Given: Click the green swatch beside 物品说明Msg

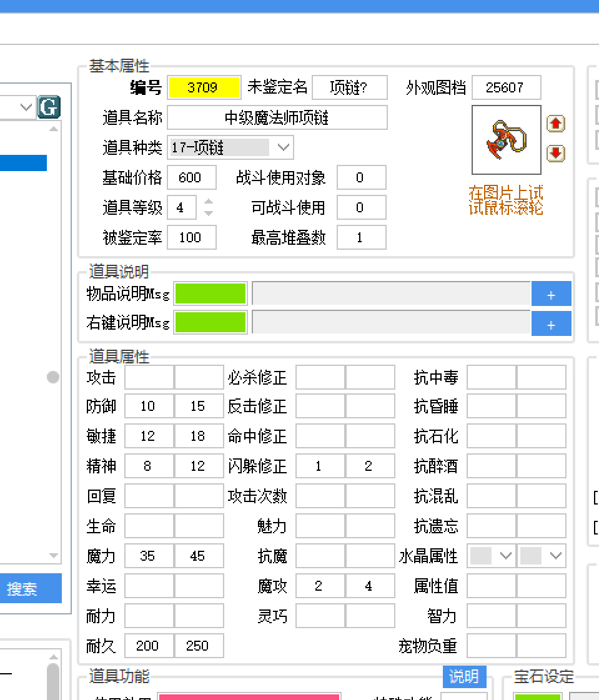Looking at the screenshot, I should (x=210, y=293).
